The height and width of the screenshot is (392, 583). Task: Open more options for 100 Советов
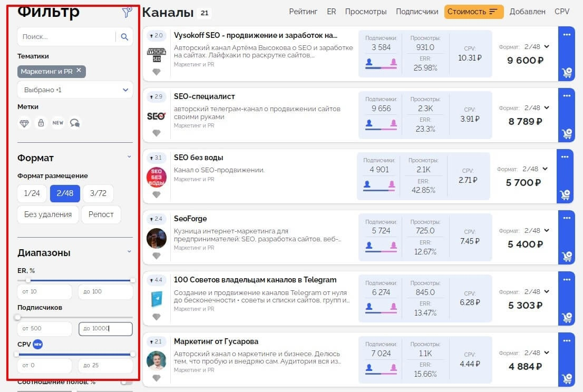[x=567, y=279]
